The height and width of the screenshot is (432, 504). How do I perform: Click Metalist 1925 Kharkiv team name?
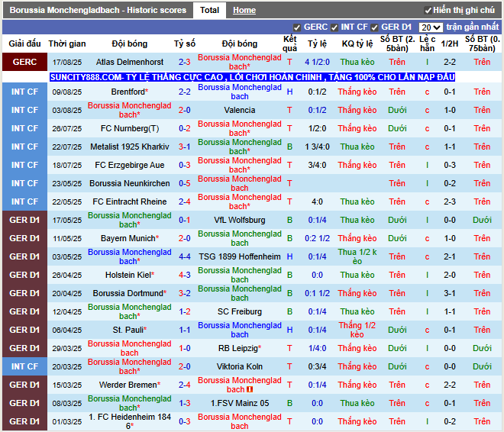(130, 147)
